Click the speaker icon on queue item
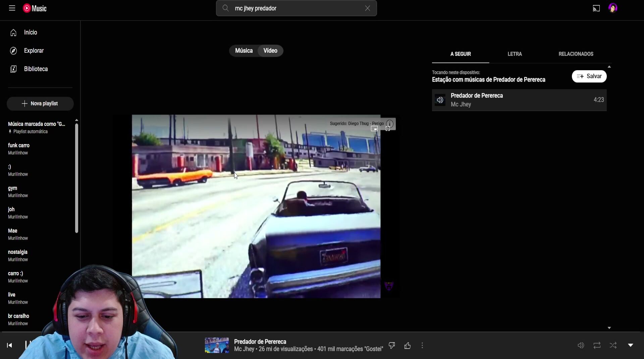Viewport: 644px width, 359px height. pos(440,100)
